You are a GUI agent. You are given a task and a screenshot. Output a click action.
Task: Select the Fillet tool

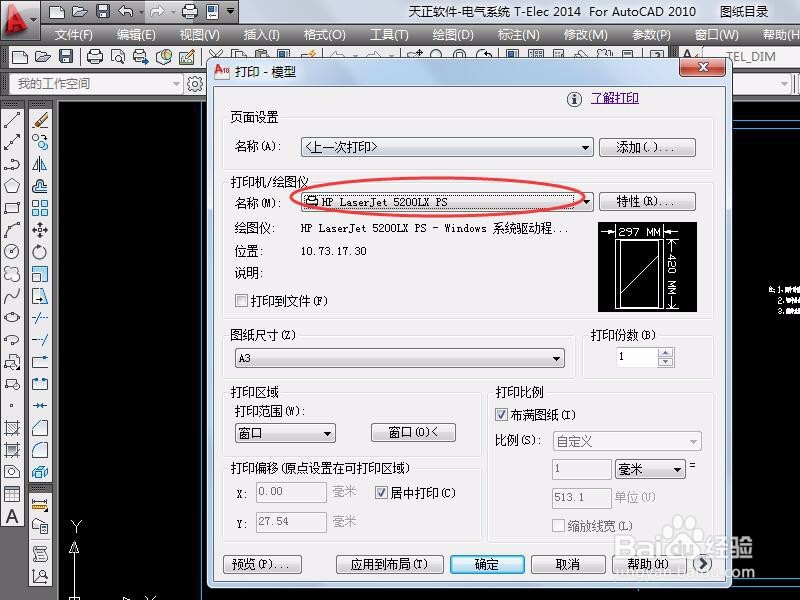(40, 449)
